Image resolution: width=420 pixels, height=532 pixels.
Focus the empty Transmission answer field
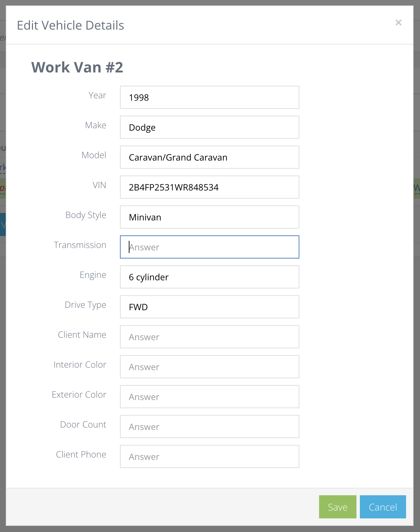click(209, 247)
